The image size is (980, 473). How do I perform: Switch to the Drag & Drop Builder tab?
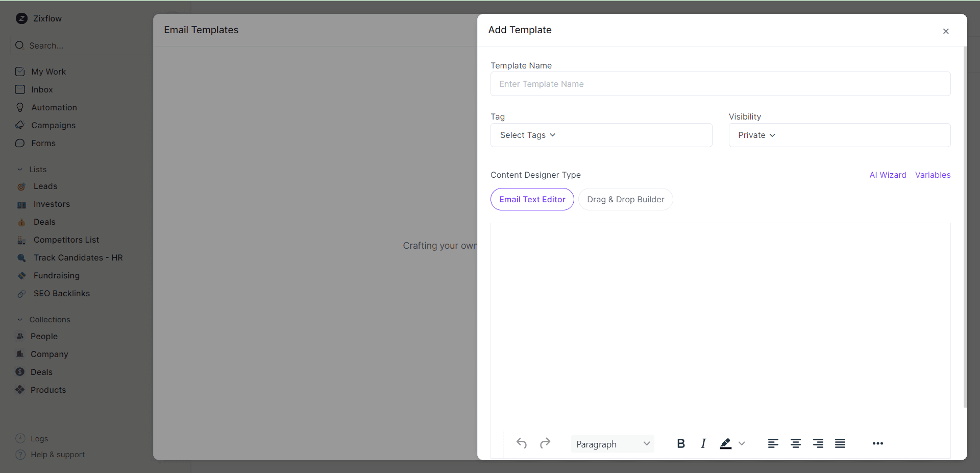(625, 199)
